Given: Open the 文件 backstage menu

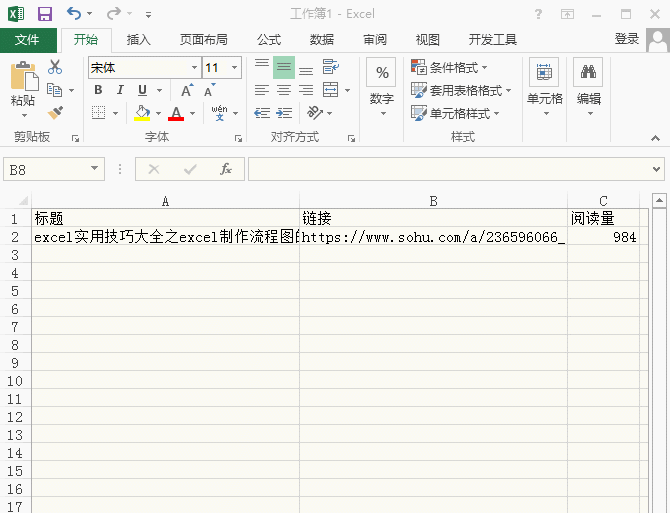Looking at the screenshot, I should pos(27,40).
